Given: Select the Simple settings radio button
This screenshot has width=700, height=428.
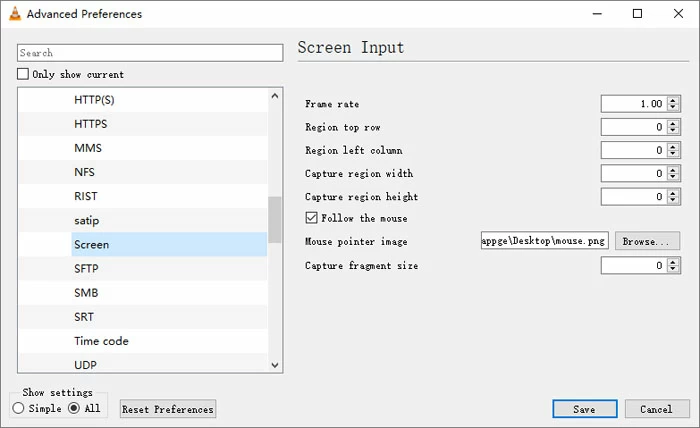Looking at the screenshot, I should (x=18, y=408).
